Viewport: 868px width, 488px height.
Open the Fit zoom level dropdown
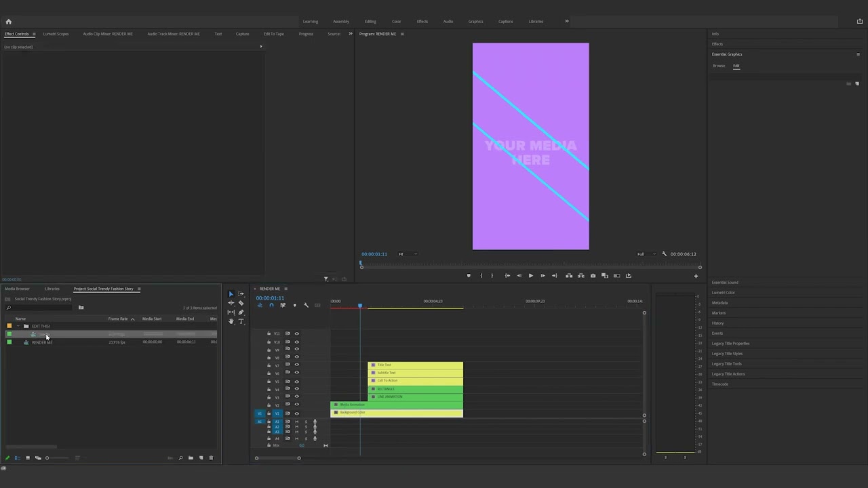(x=407, y=254)
